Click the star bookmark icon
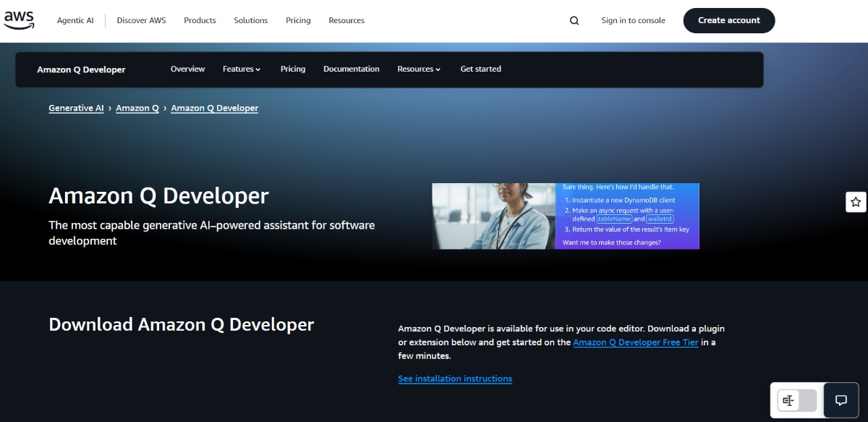 (x=856, y=202)
